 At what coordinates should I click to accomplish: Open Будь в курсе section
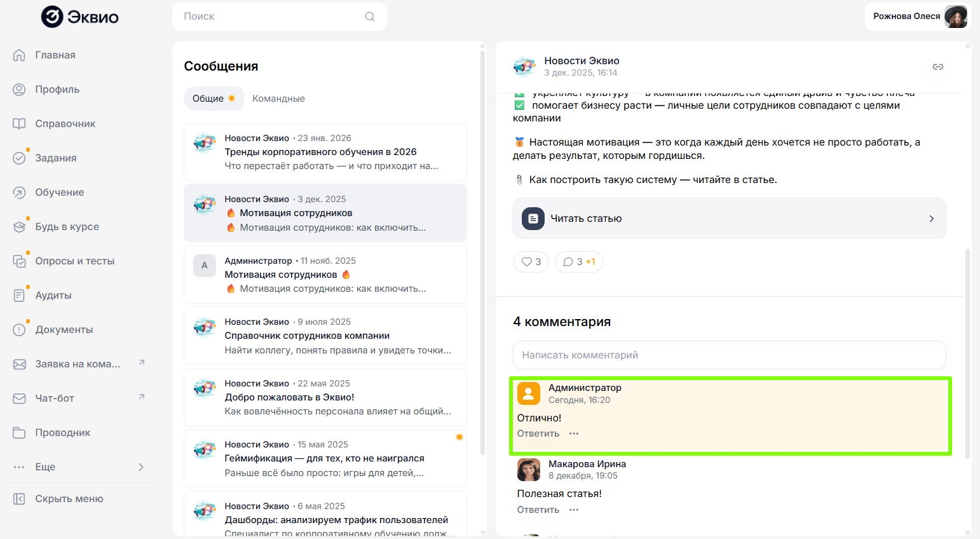point(67,227)
